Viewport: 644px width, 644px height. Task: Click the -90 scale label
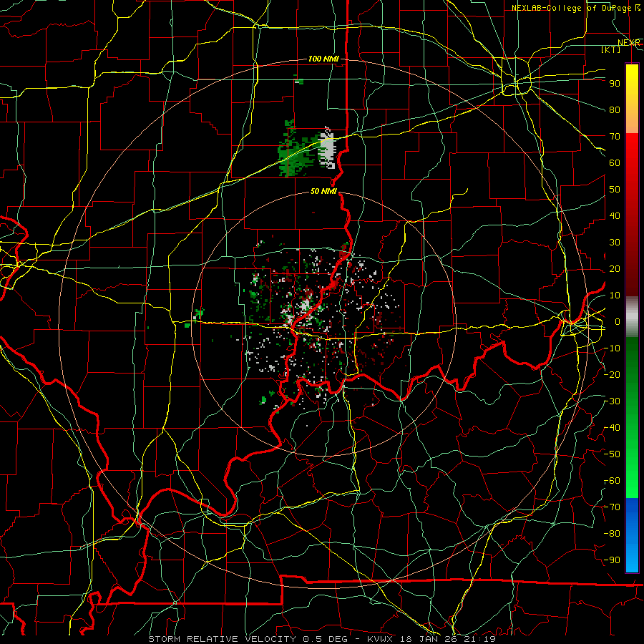tap(612, 560)
